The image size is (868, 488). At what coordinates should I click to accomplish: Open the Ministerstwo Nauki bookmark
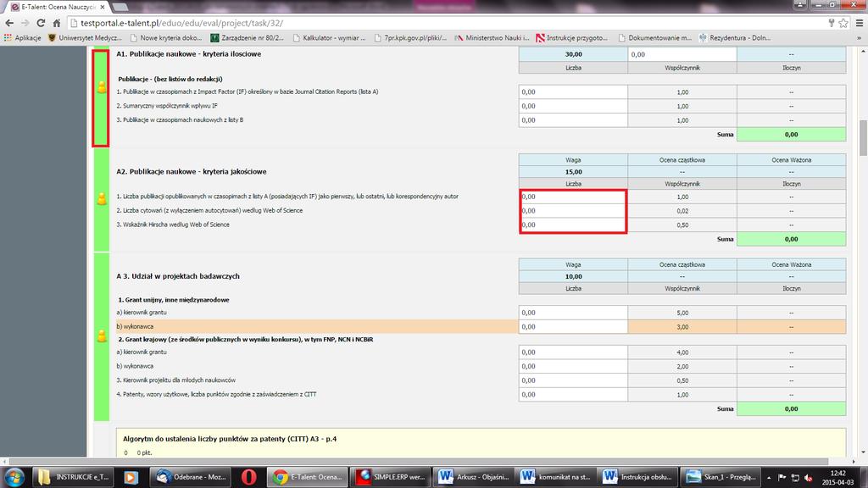point(492,38)
